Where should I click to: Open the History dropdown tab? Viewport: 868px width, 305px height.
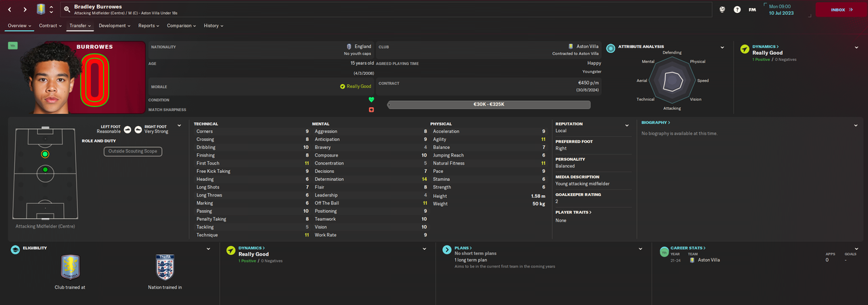pos(214,26)
